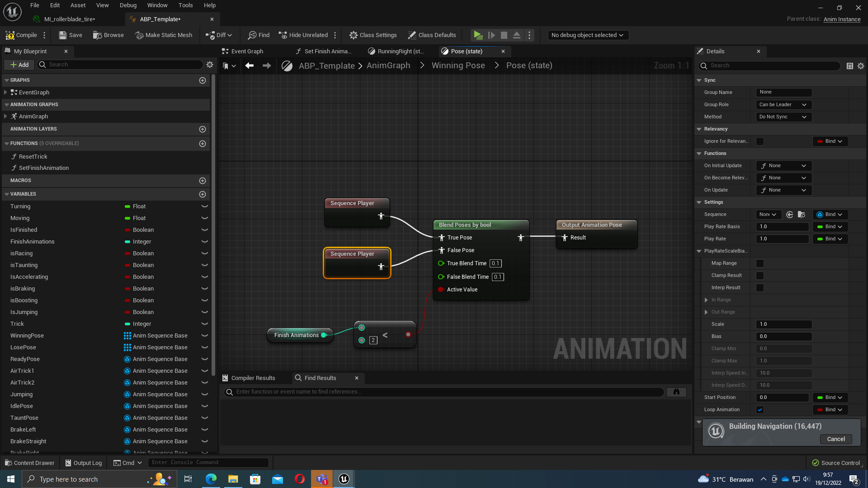This screenshot has width=868, height=488.
Task: Click the Find in blueprint icon
Action: coord(252,35)
